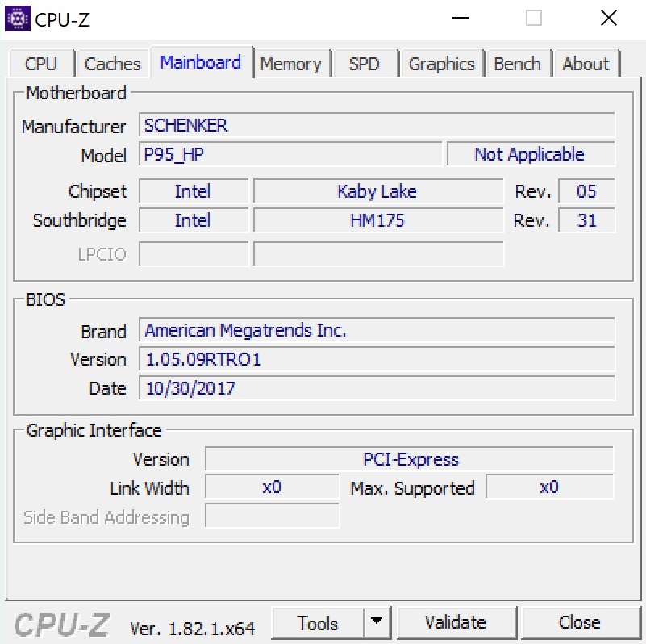Click the BIOS Date field 10/30/2017
The width and height of the screenshot is (646, 644).
click(377, 387)
